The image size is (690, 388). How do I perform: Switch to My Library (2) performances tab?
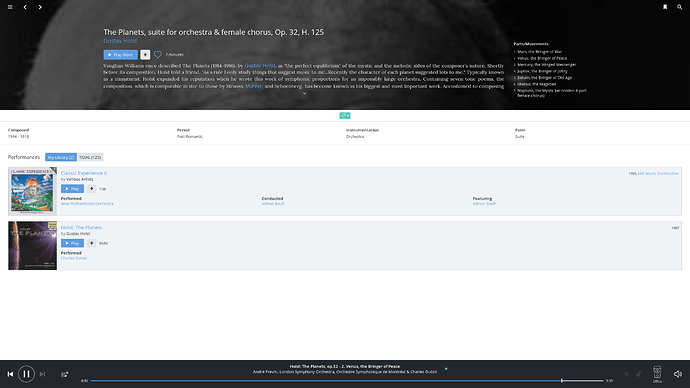point(61,157)
